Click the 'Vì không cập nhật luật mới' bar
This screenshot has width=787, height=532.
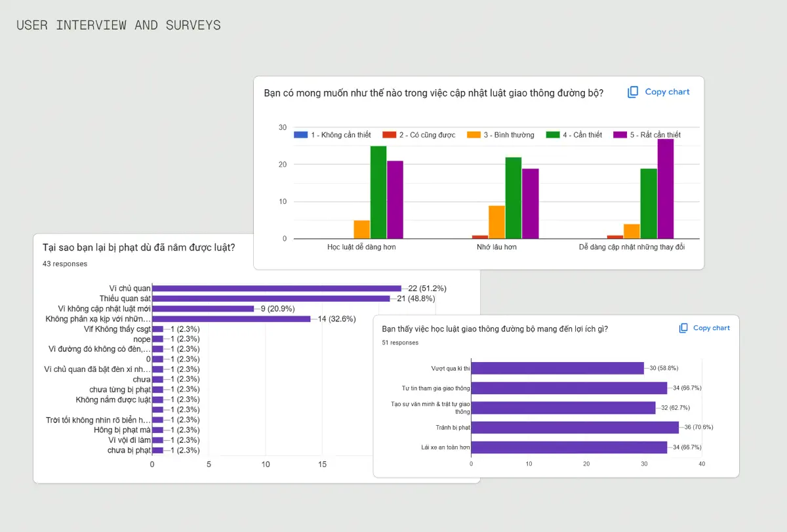point(203,309)
